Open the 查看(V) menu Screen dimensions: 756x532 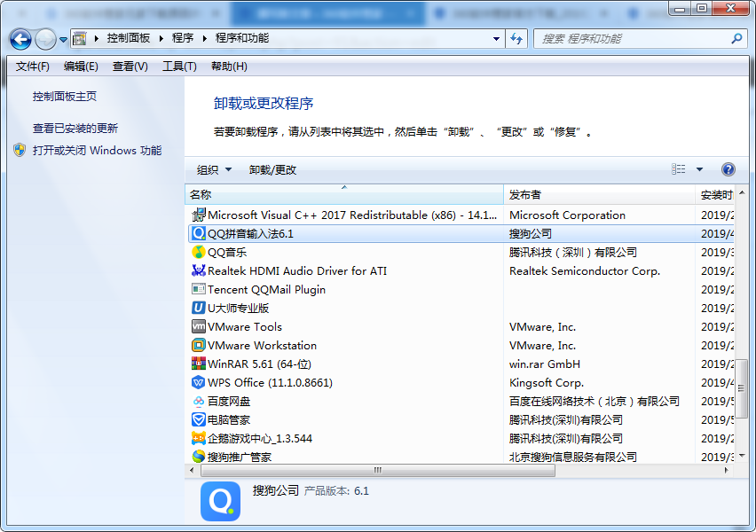130,66
